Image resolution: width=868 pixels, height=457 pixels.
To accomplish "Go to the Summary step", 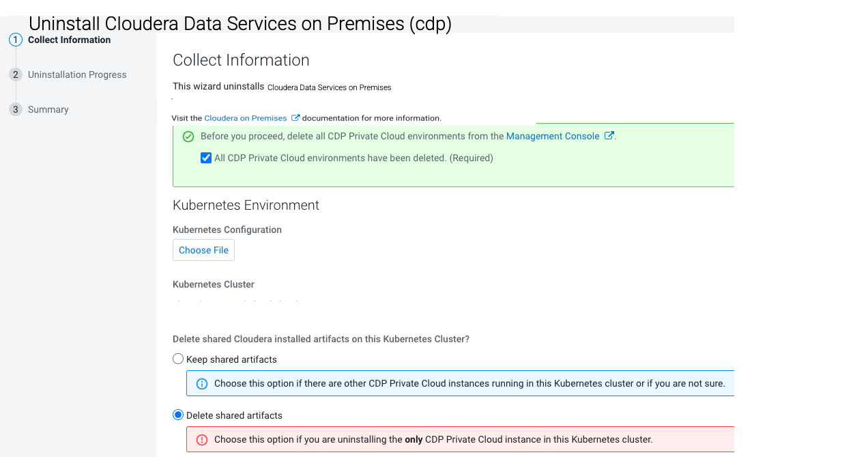I will coord(48,109).
